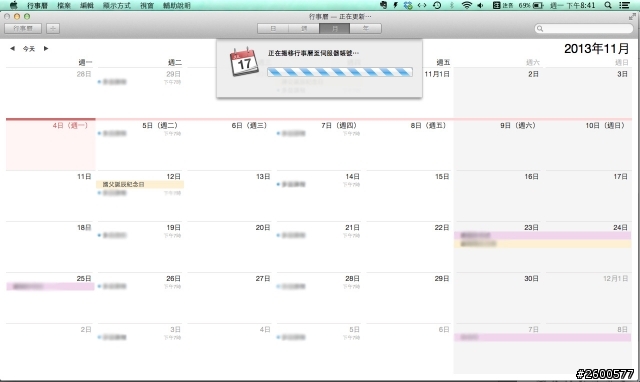Click the magnifier icon in search field
Viewport: 640px width, 382px height.
click(540, 29)
